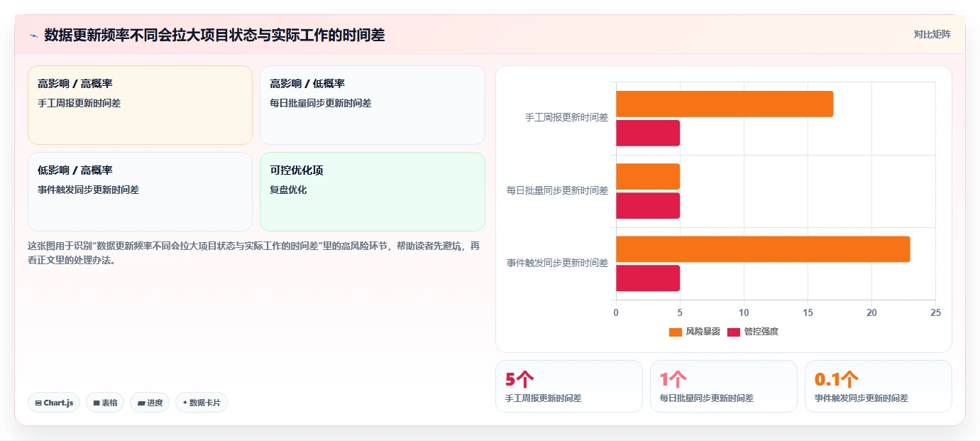Viewport: 980px width, 441px height.
Task: Click the 进度 tag icon
Action: pyautogui.click(x=141, y=403)
